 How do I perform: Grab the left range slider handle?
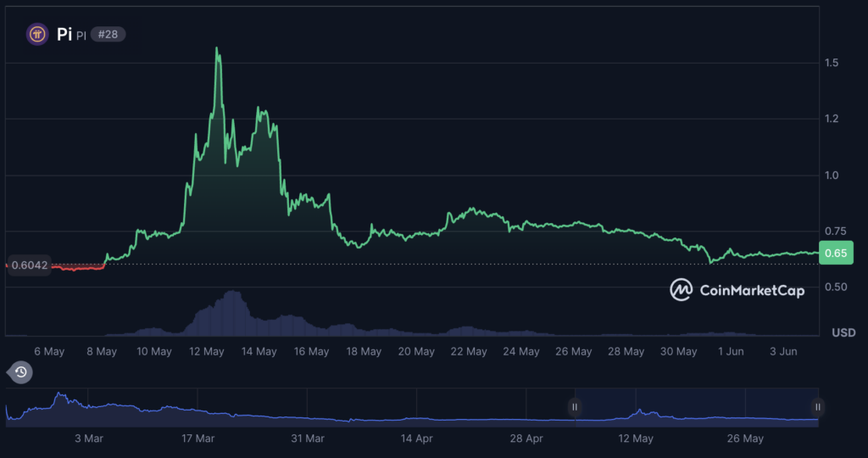[x=575, y=407]
